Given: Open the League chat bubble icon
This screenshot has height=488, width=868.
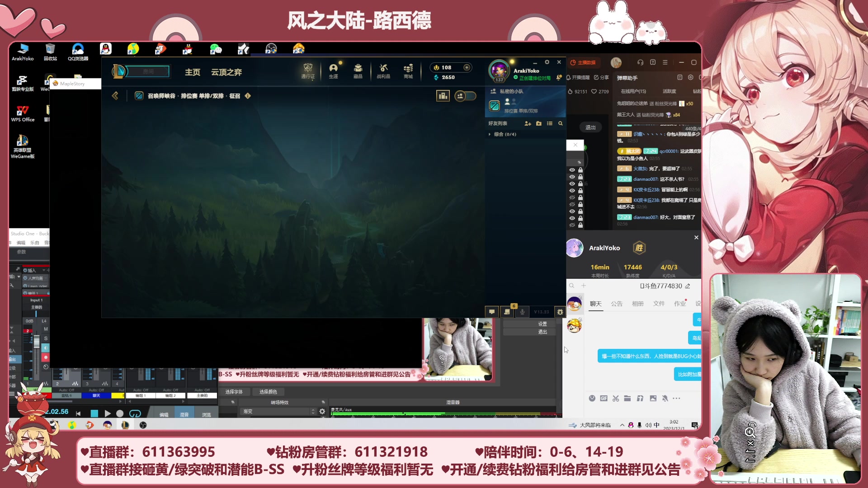Looking at the screenshot, I should click(491, 312).
